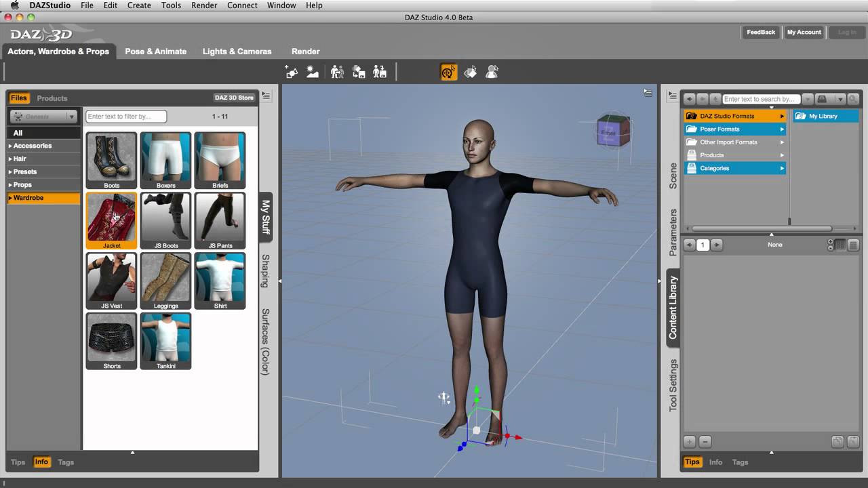This screenshot has width=868, height=488.
Task: Open the left pane options menu icon
Action: click(267, 96)
